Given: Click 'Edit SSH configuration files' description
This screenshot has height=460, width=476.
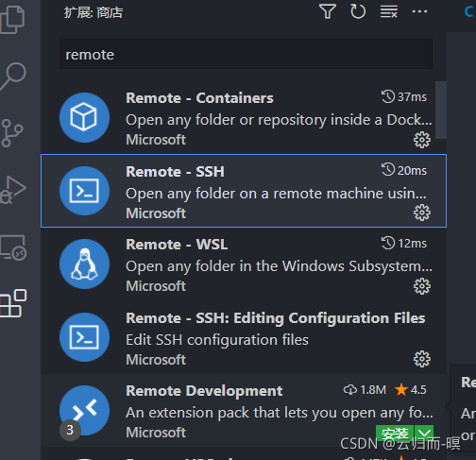Looking at the screenshot, I should click(x=217, y=340).
